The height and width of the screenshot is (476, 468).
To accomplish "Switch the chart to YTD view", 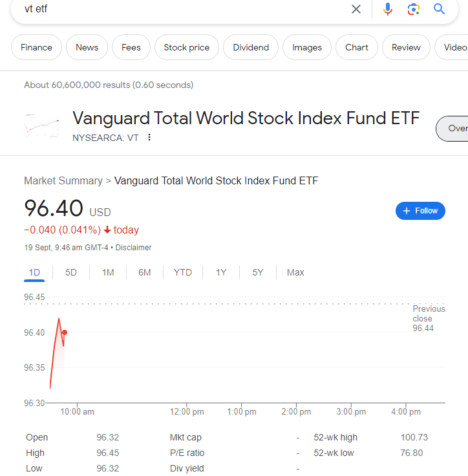I will click(183, 272).
